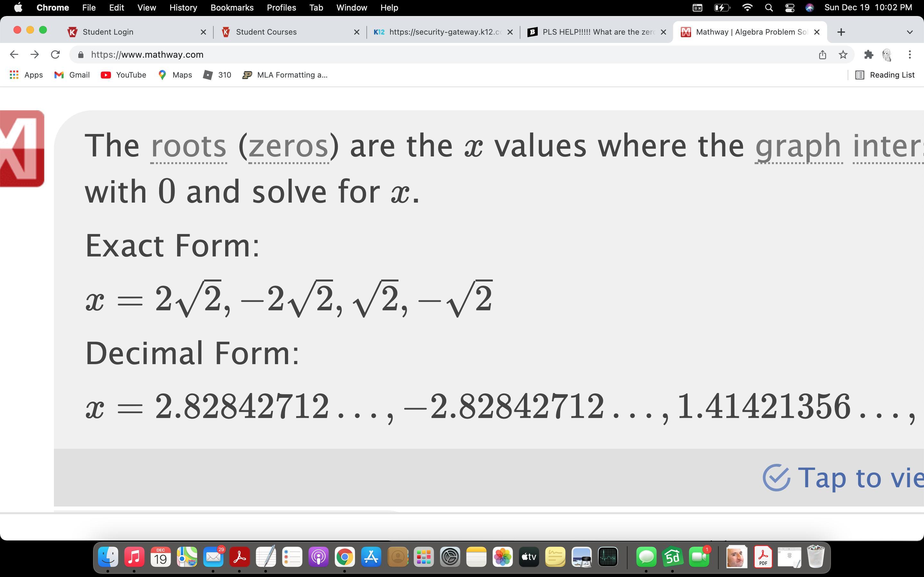This screenshot has height=577, width=924.
Task: Open the Chrome extensions puzzle icon
Action: click(x=868, y=54)
